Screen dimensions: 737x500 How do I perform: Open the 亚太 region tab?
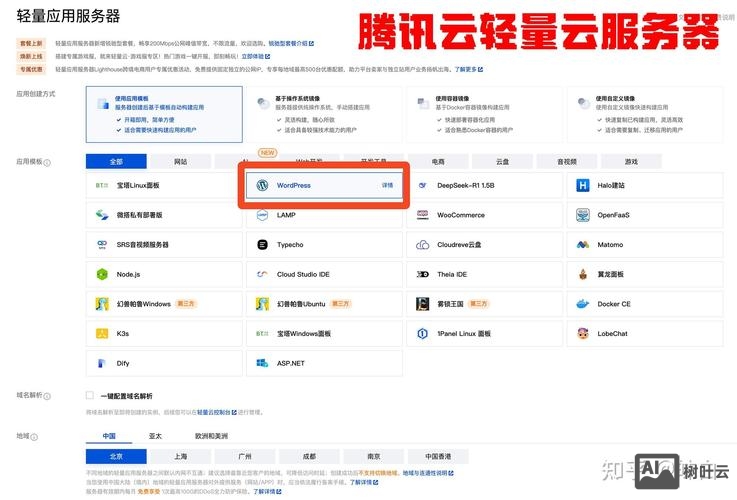click(155, 436)
